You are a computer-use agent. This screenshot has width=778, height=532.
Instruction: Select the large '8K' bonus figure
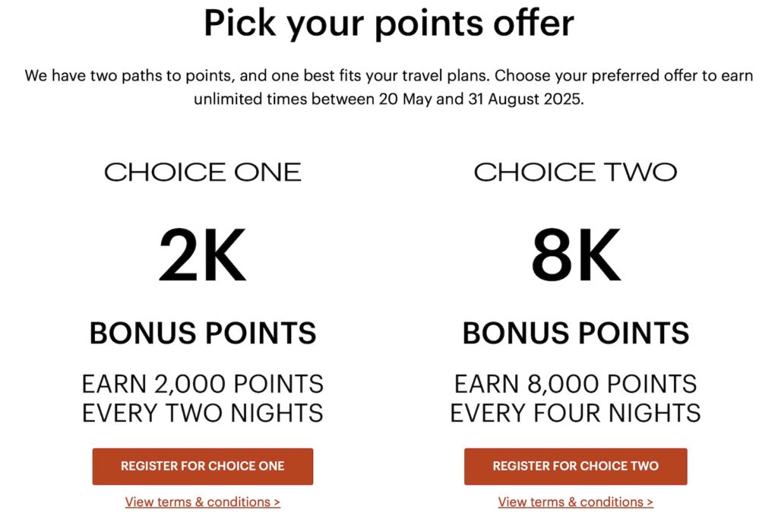(575, 258)
